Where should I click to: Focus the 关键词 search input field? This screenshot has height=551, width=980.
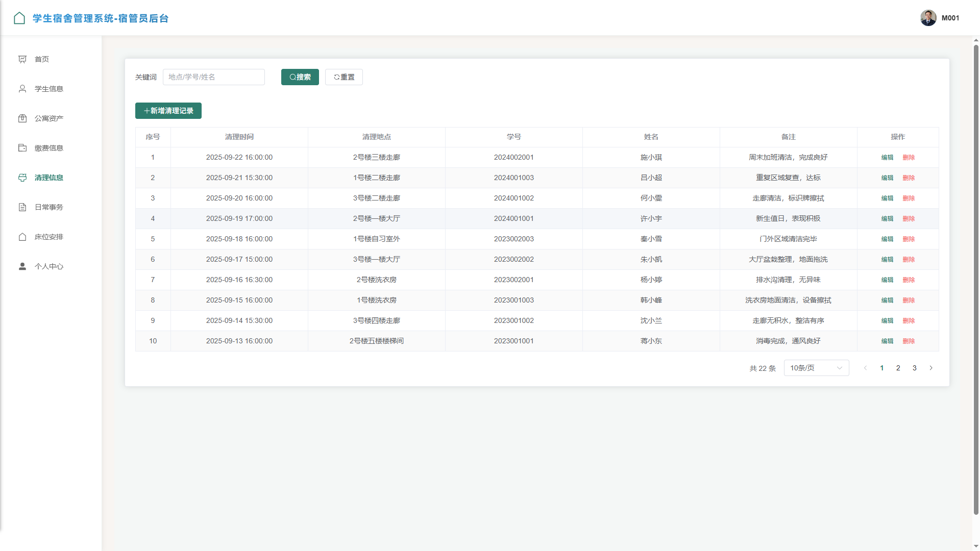(214, 77)
